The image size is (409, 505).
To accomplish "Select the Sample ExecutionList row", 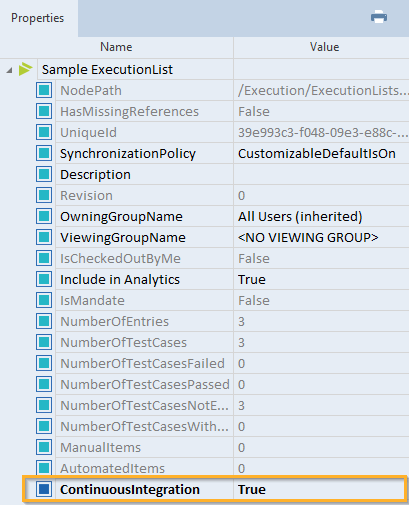I will tap(204, 69).
